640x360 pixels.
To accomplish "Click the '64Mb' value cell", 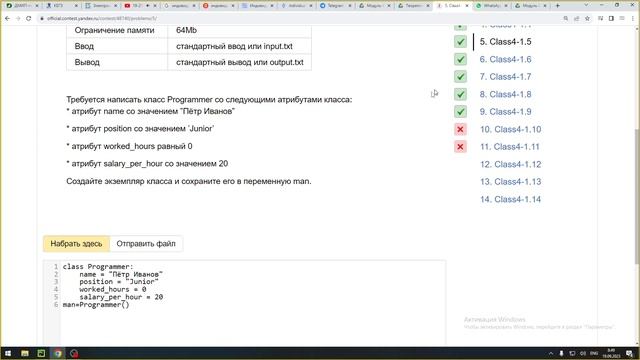I will click(x=240, y=30).
